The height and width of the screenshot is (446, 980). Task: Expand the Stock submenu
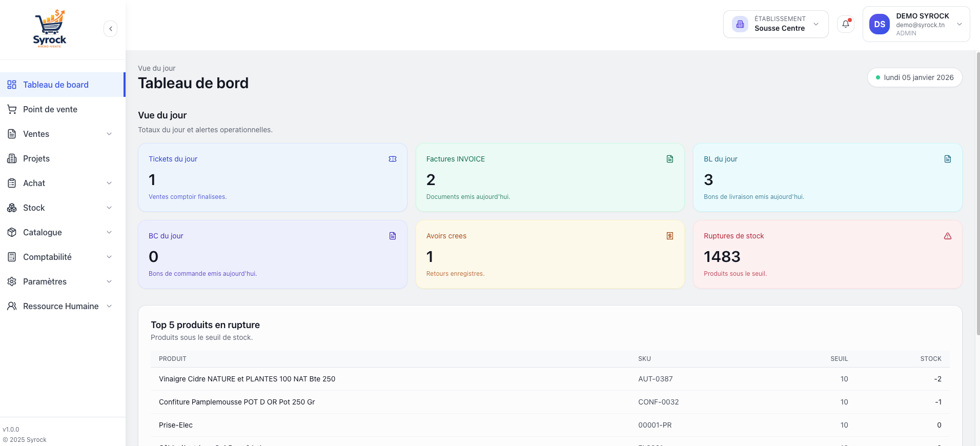tap(109, 208)
